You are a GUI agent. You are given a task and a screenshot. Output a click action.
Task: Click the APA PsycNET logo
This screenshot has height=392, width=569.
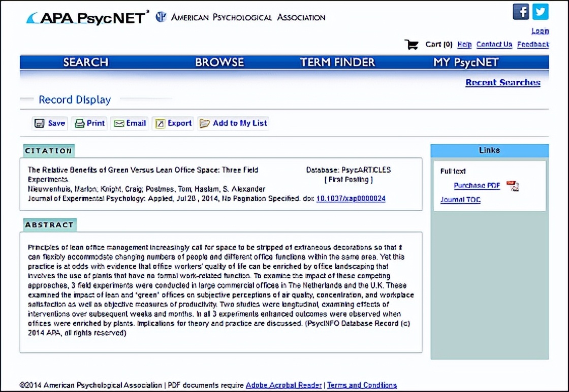pyautogui.click(x=87, y=17)
